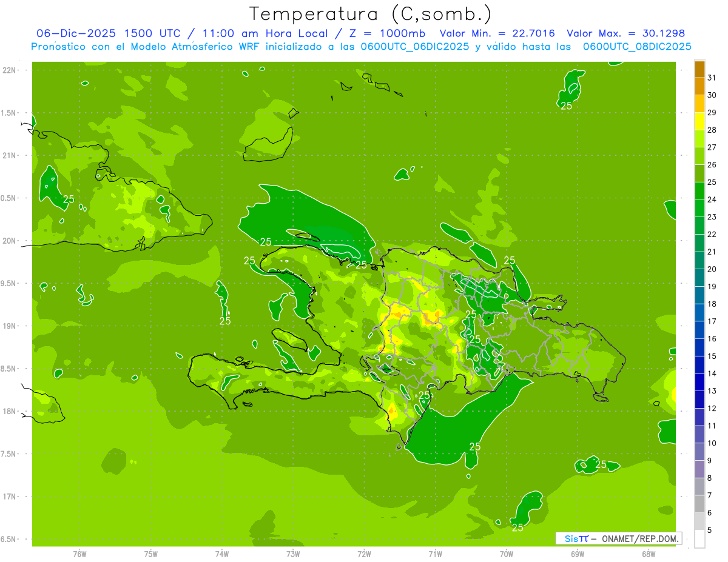The width and height of the screenshot is (728, 562).
Task: Select the 'Valor Max. = 30.1298' text
Action: [625, 33]
